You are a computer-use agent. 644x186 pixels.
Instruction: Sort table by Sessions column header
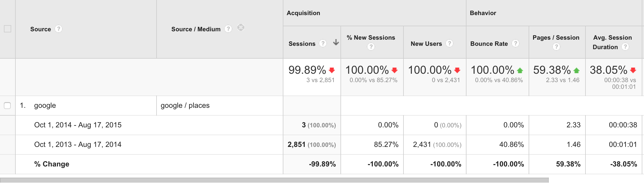(302, 44)
